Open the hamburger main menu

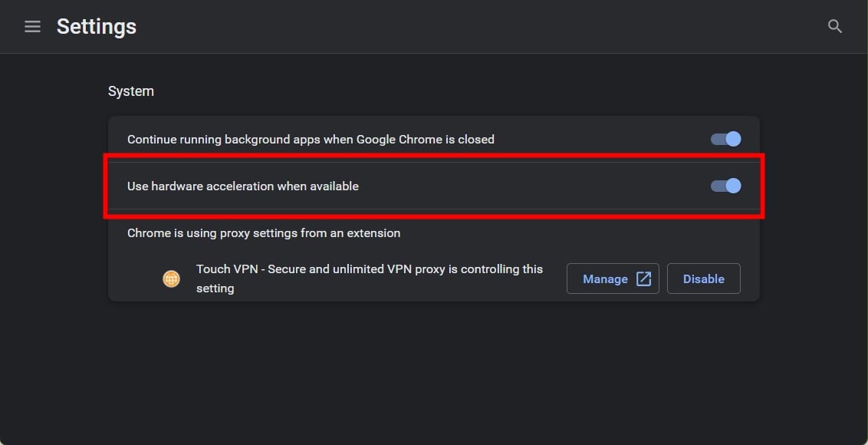pyautogui.click(x=33, y=27)
